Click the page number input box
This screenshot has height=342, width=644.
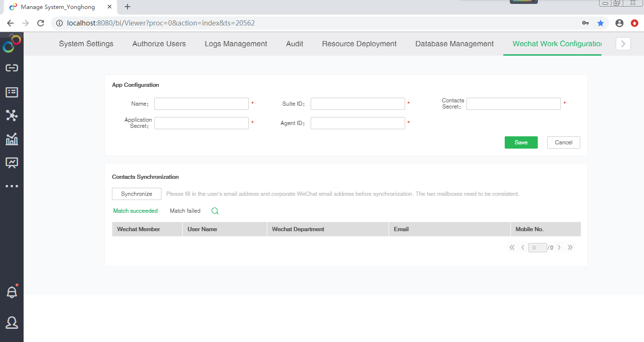coord(538,248)
